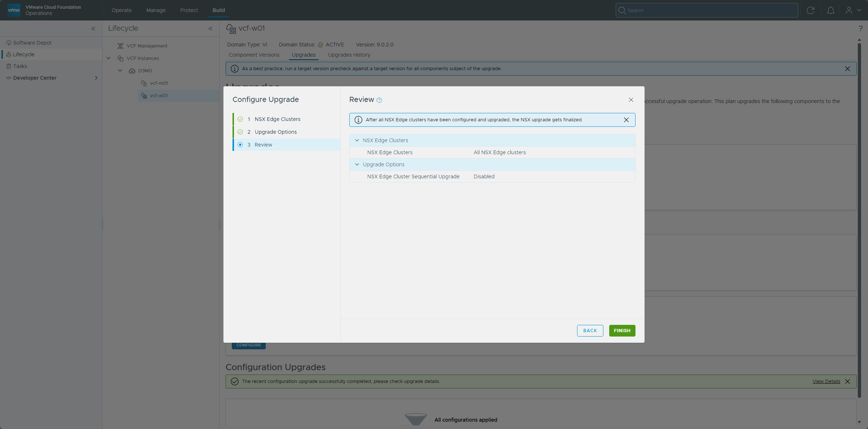
Task: Click the info icon in the dialog banner
Action: click(x=358, y=120)
